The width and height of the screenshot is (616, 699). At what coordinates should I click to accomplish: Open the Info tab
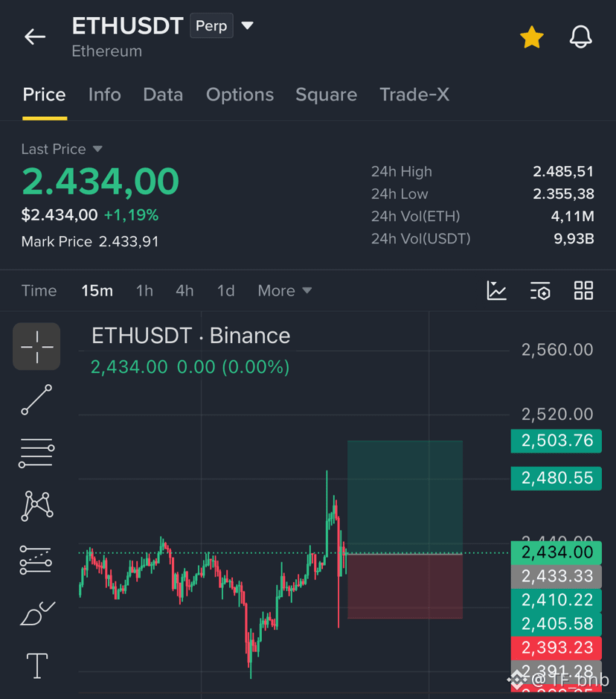(x=105, y=95)
